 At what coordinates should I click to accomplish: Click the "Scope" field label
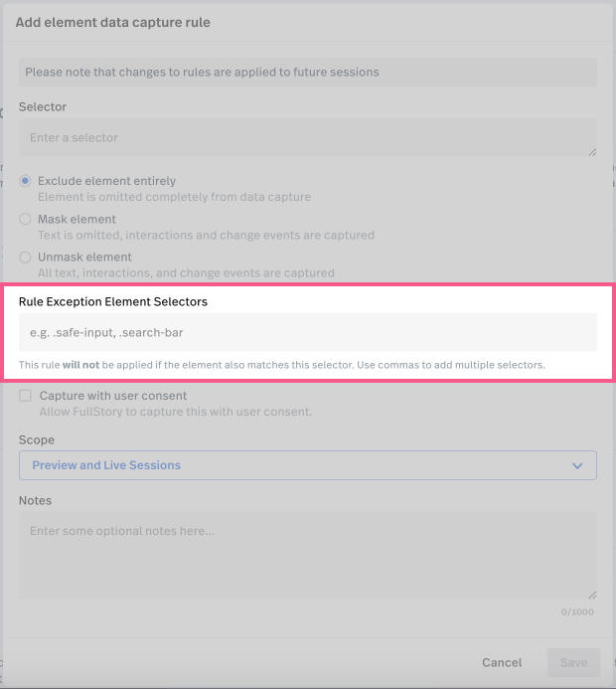coord(37,439)
